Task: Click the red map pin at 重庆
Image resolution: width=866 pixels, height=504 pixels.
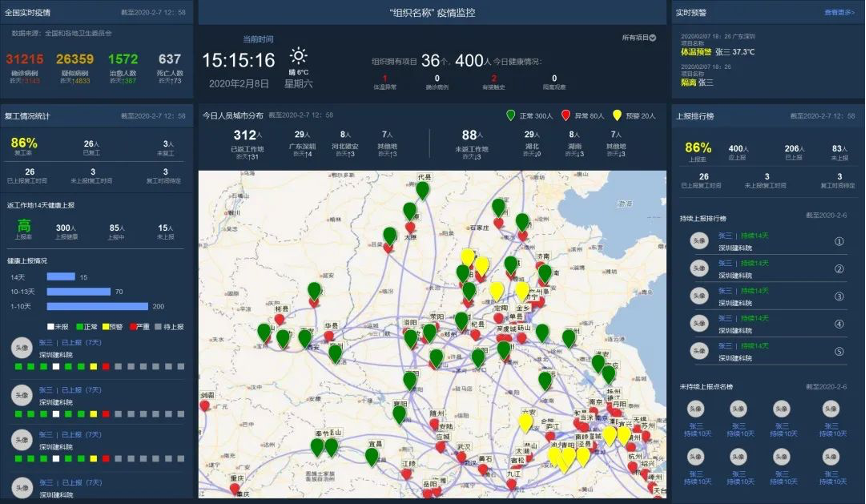Action: coord(235,488)
